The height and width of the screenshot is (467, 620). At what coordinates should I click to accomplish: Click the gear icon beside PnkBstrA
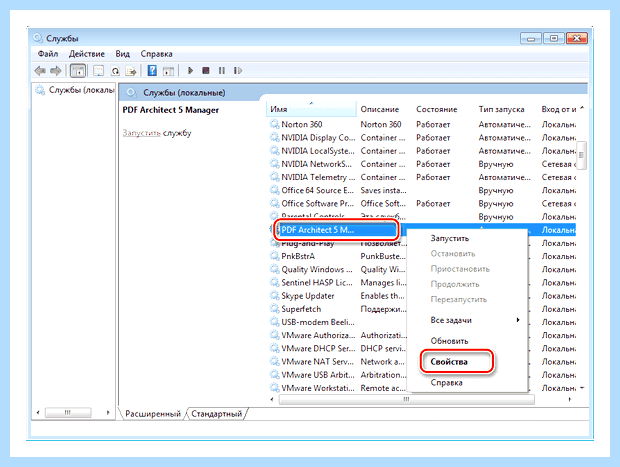pyautogui.click(x=274, y=256)
